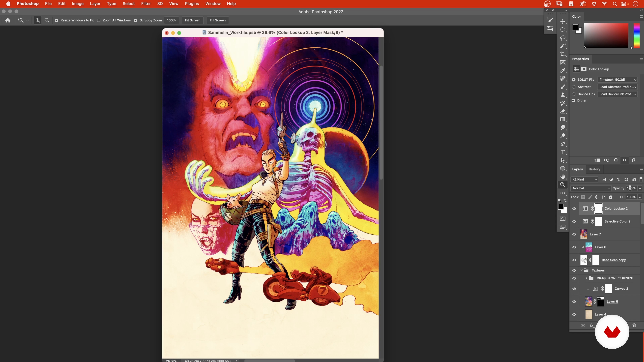Select the Lasso tool
644x362 pixels.
tap(563, 38)
